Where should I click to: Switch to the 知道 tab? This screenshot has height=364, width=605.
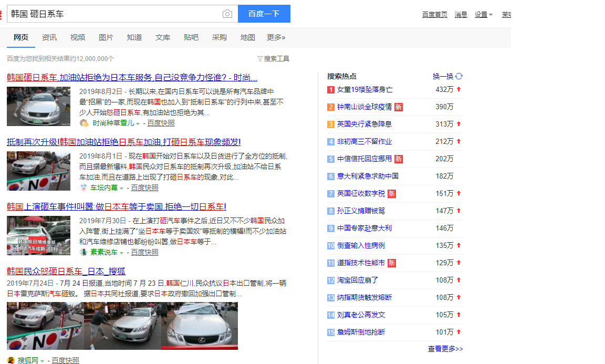tap(134, 37)
